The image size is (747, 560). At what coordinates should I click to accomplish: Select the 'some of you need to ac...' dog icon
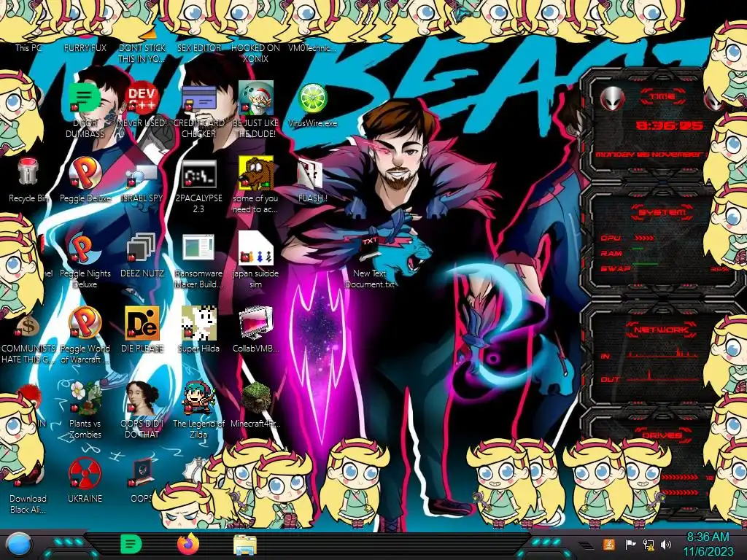click(255, 172)
